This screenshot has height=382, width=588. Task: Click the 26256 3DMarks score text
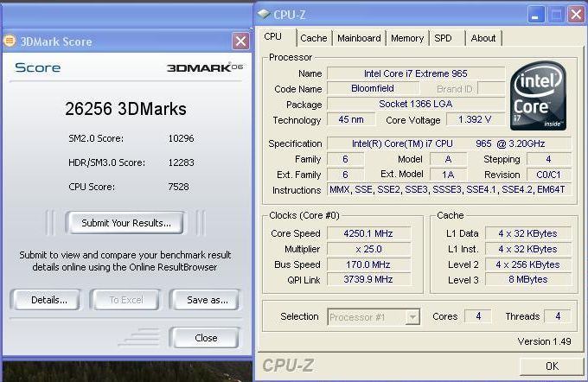click(125, 109)
